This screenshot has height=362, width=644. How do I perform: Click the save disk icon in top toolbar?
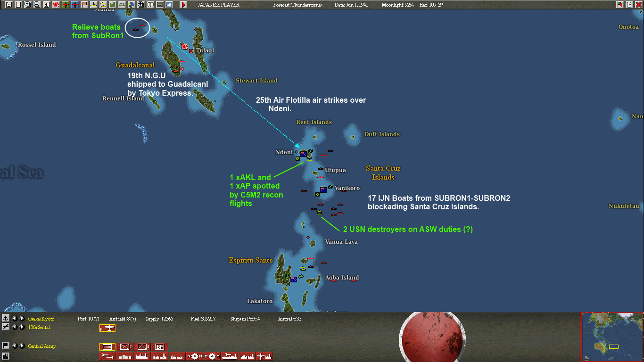(8, 5)
